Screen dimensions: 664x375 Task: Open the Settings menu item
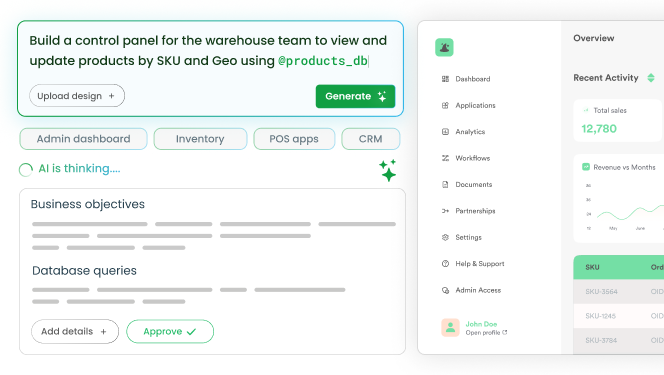point(468,237)
